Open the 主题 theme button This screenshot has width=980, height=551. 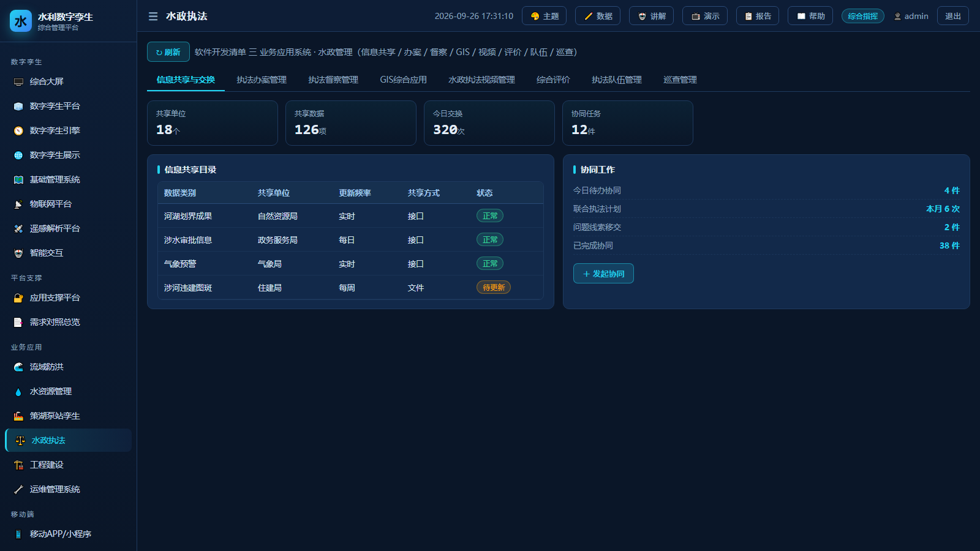544,16
